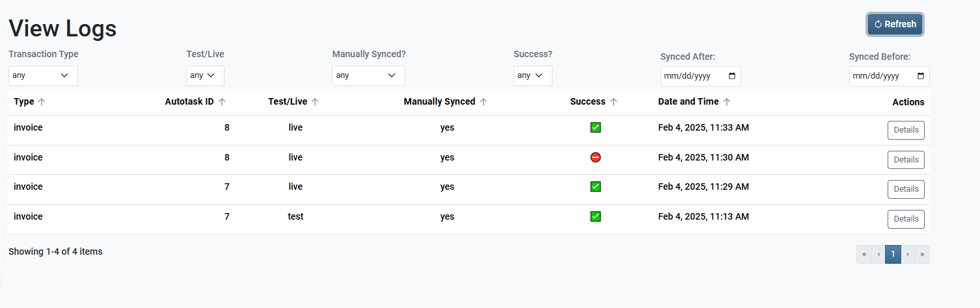Sort by Date and Time arrow icon
980x308 pixels.
click(727, 102)
